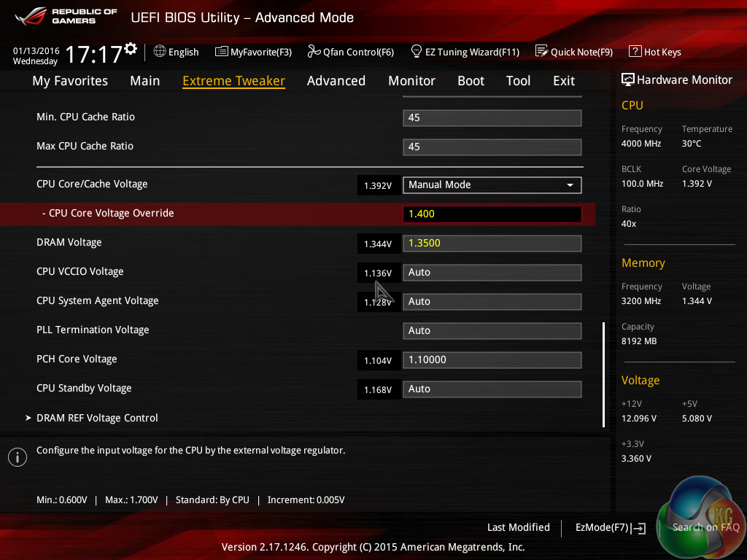Select the Extreme Tweaker tab

click(x=234, y=81)
